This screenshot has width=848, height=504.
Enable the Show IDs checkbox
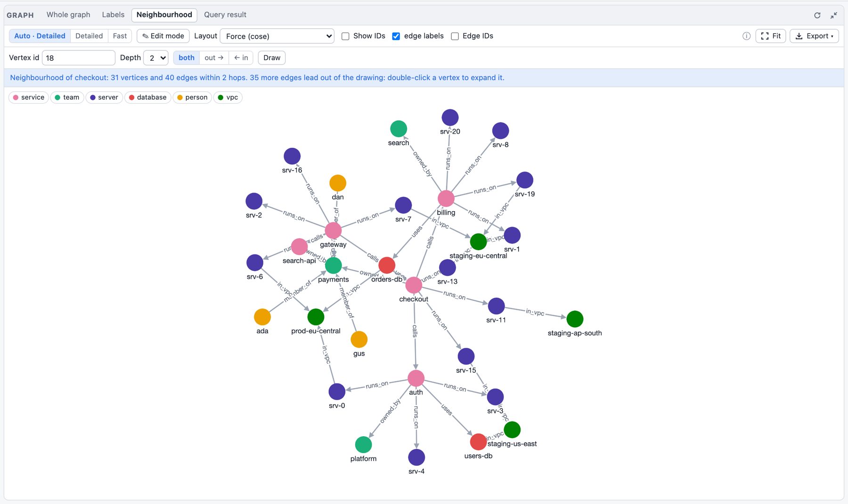pyautogui.click(x=345, y=36)
